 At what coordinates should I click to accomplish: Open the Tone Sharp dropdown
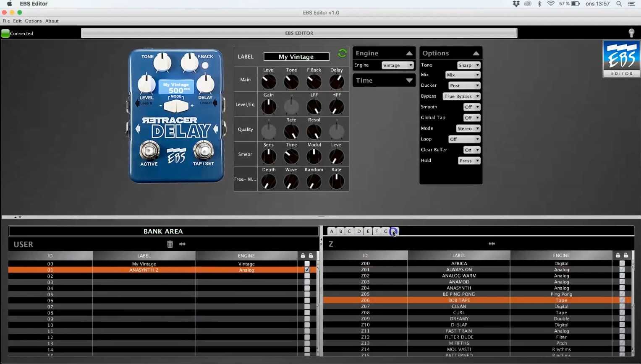click(x=468, y=65)
